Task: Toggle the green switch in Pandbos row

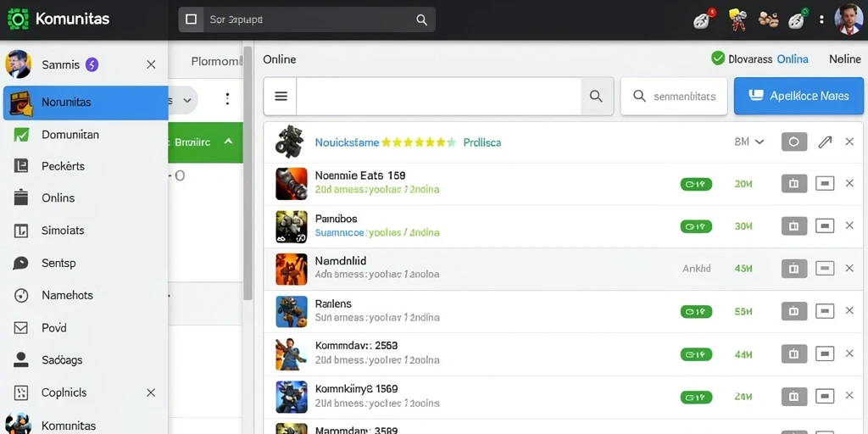Action: coord(696,225)
